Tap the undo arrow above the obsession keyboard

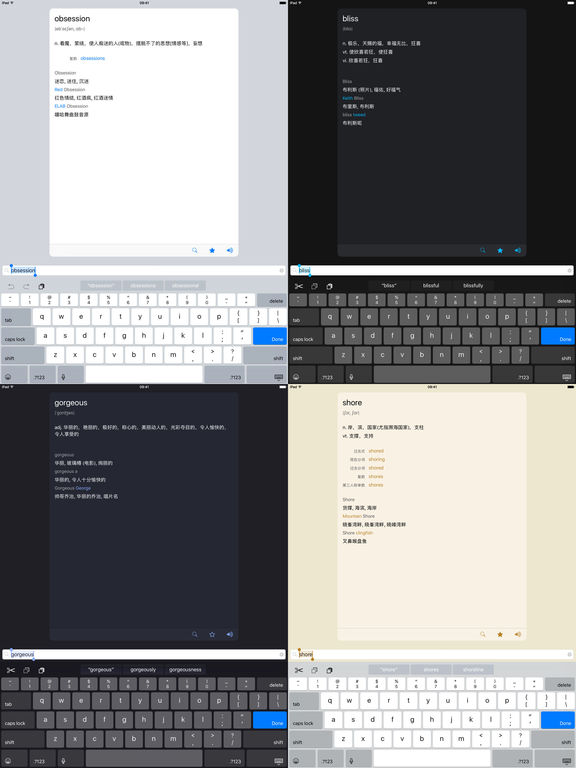(11, 286)
